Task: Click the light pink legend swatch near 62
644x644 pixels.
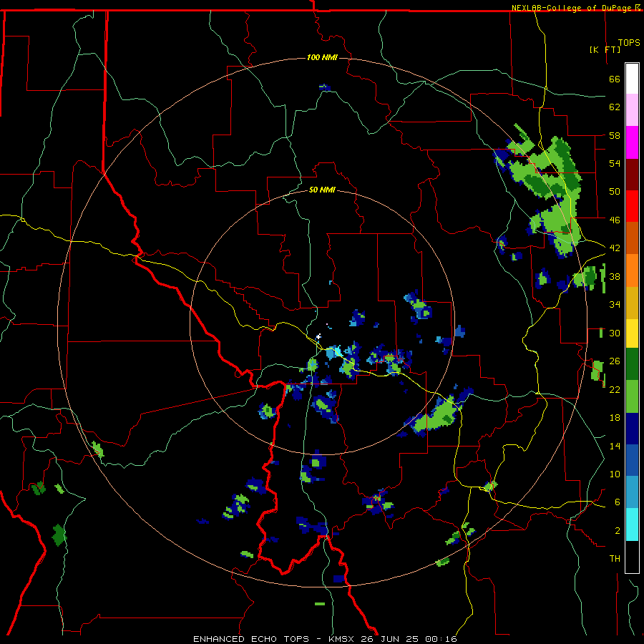Action: click(632, 109)
